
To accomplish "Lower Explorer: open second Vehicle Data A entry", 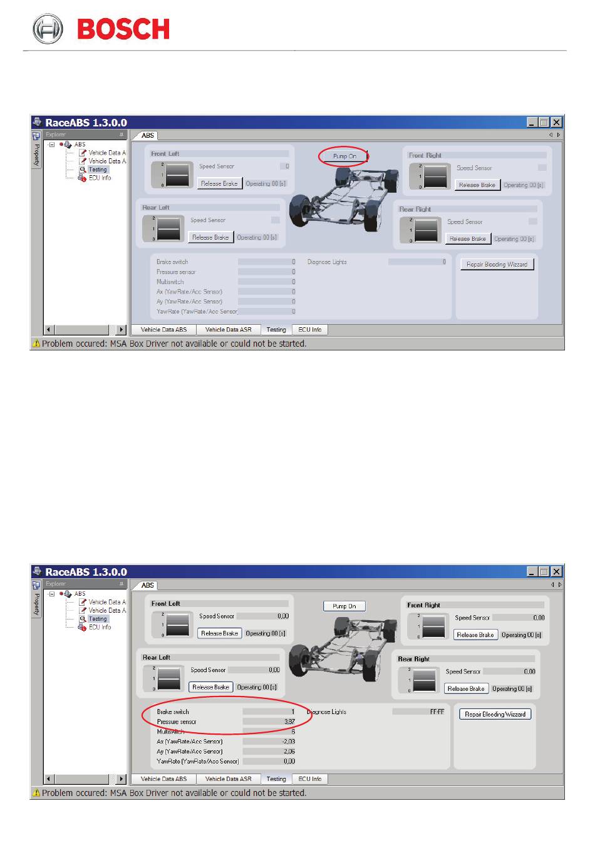I will click(x=106, y=610).
